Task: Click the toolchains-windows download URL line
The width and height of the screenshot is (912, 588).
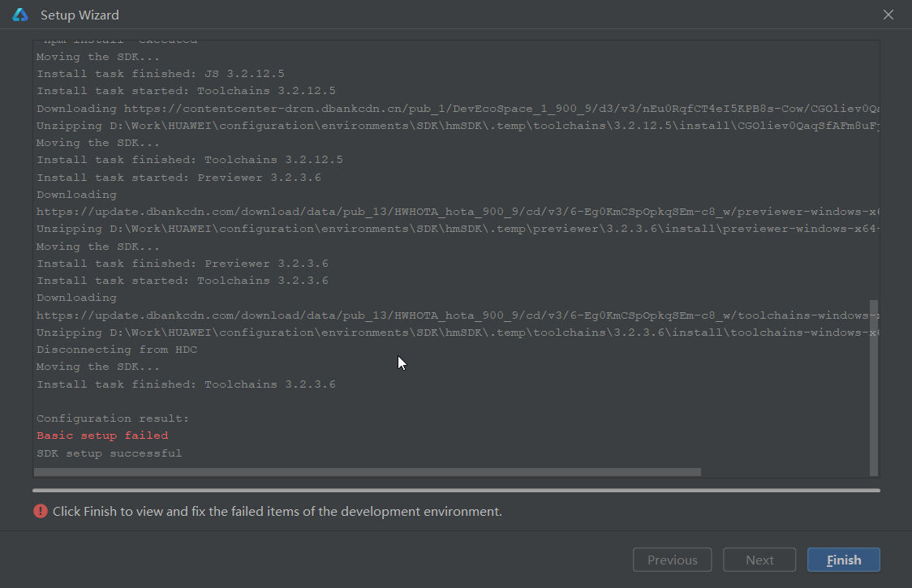Action: pyautogui.click(x=458, y=315)
